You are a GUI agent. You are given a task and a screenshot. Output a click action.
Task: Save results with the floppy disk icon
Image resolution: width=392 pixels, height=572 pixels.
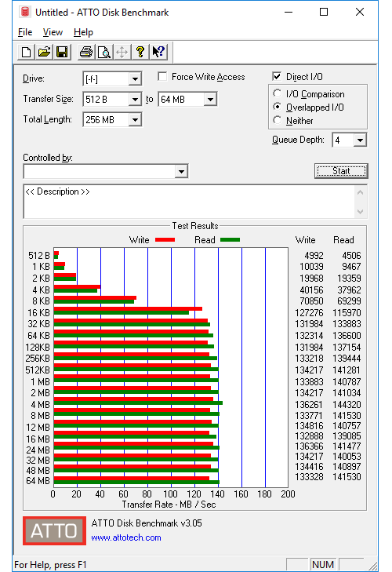coord(62,52)
